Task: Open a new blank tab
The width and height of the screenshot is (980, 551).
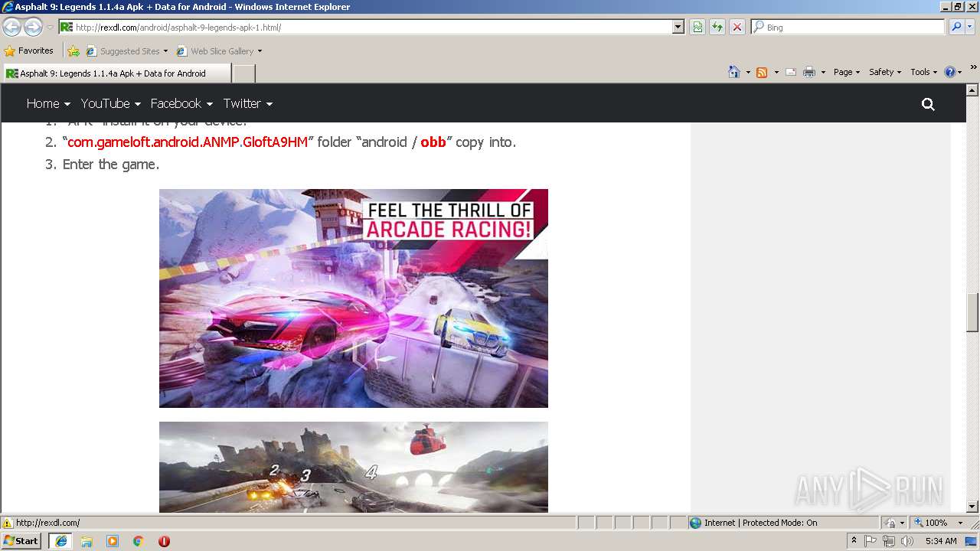Action: coord(243,73)
